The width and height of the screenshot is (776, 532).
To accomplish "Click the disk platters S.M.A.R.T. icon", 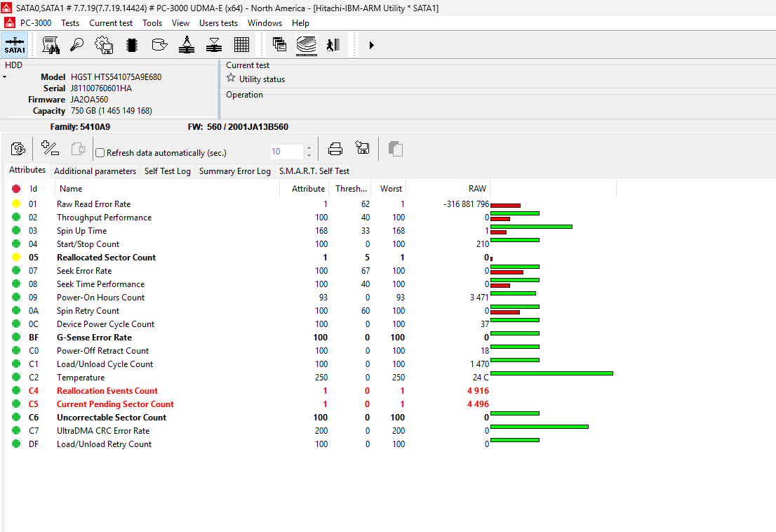I will click(307, 45).
